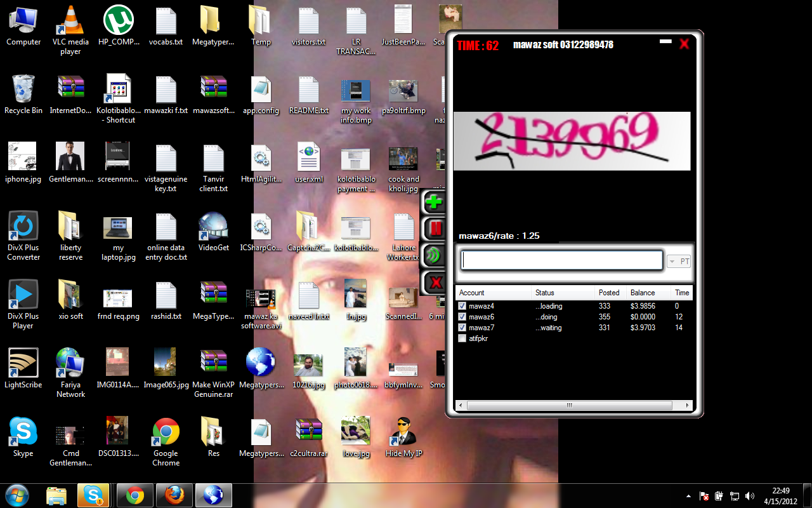The height and width of the screenshot is (508, 812).
Task: Sort accounts by the Balance column
Action: 642,293
